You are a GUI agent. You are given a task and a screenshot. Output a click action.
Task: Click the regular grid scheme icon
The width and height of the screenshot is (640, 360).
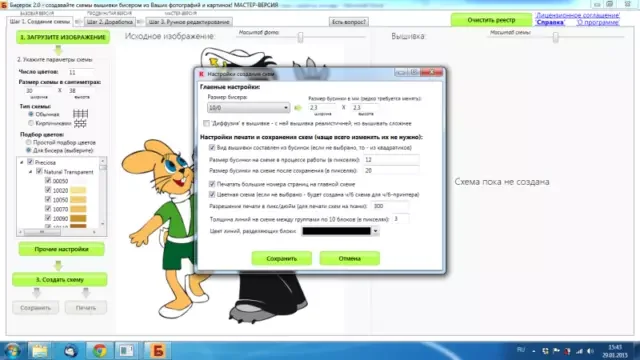pyautogui.click(x=80, y=113)
